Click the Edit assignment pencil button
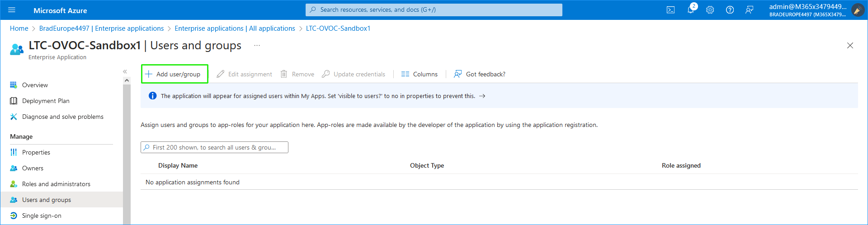868x225 pixels. click(x=244, y=74)
